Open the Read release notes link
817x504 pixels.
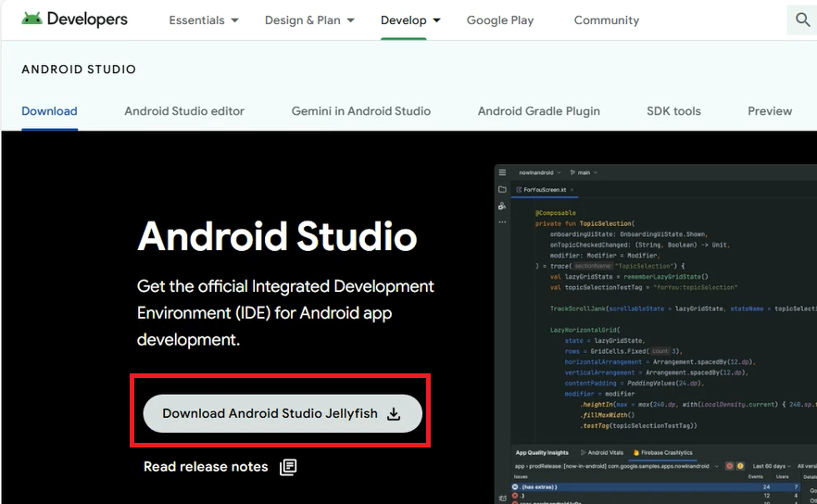point(206,467)
